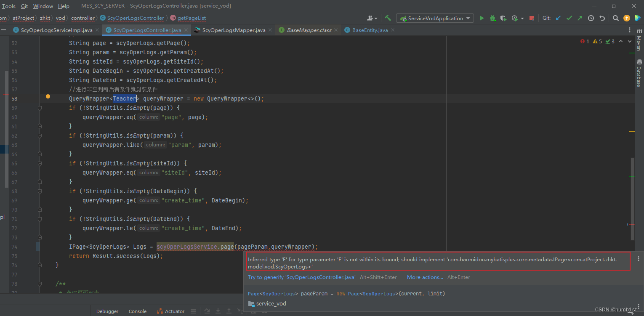The height and width of the screenshot is (316, 644).
Task: Click debugger threads layout icon next to Actuator
Action: (193, 311)
